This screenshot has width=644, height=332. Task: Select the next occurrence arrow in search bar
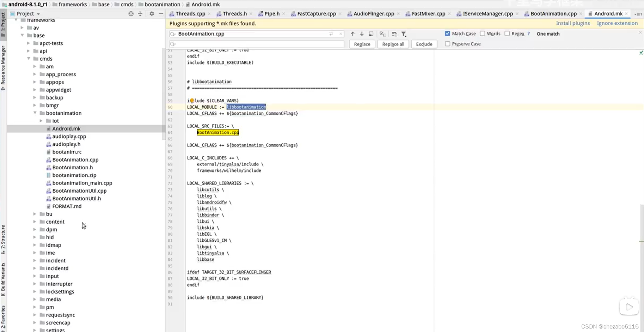click(362, 34)
